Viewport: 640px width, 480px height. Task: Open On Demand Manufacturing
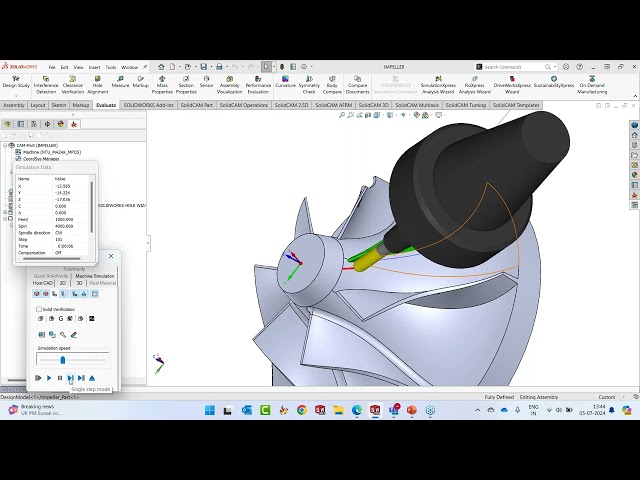tap(592, 85)
